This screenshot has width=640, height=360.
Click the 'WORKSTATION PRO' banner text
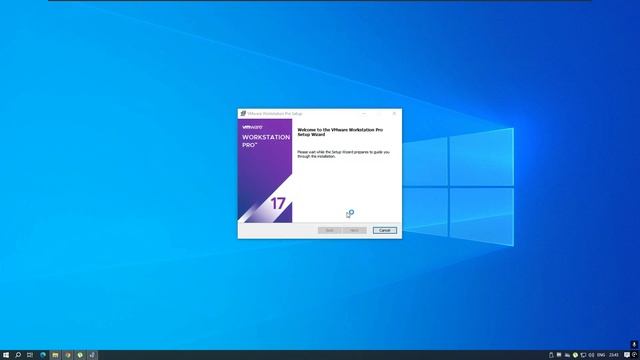(266, 141)
